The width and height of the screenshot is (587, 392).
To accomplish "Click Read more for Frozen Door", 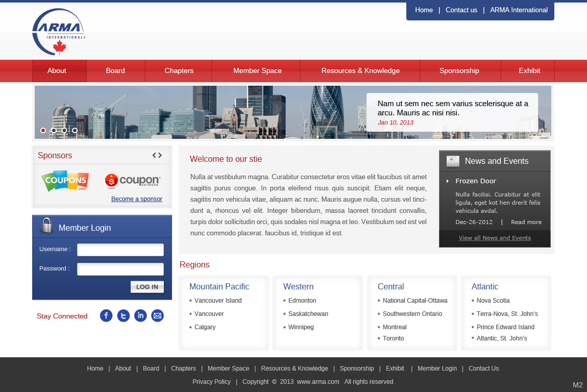I will (526, 222).
